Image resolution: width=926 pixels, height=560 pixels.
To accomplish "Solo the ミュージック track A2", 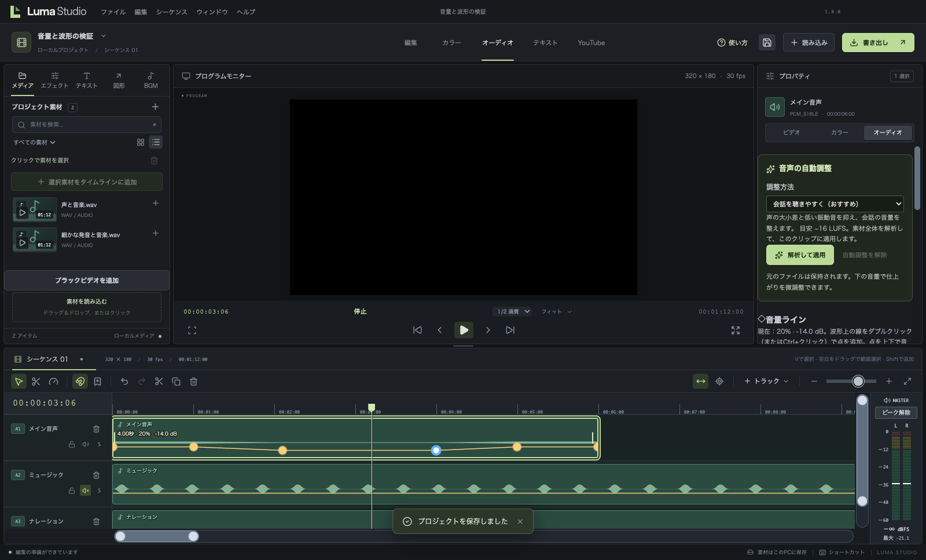I will pyautogui.click(x=99, y=491).
